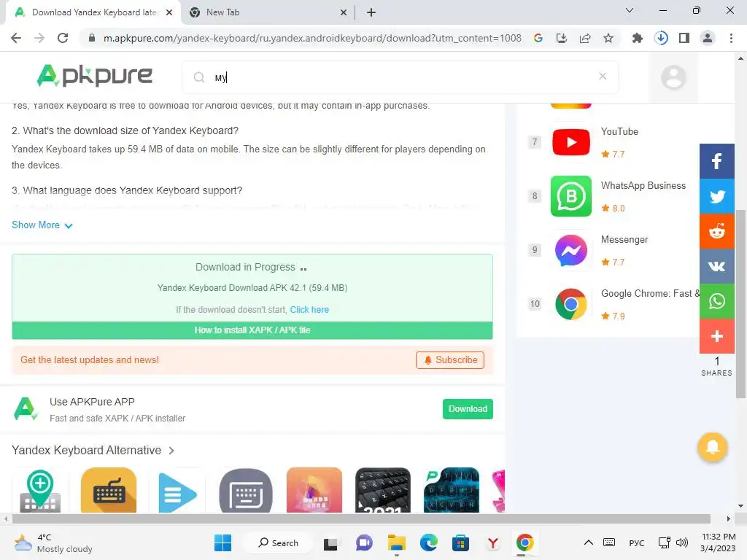Open the YouTube app icon
The width and height of the screenshot is (747, 560).
coord(570,142)
